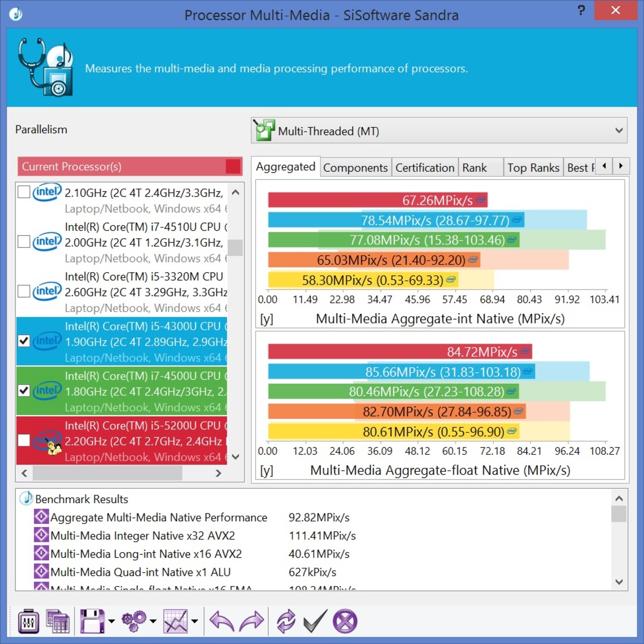Click the refresh circular arrows icon
Image resolution: width=644 pixels, height=644 pixels.
click(286, 620)
